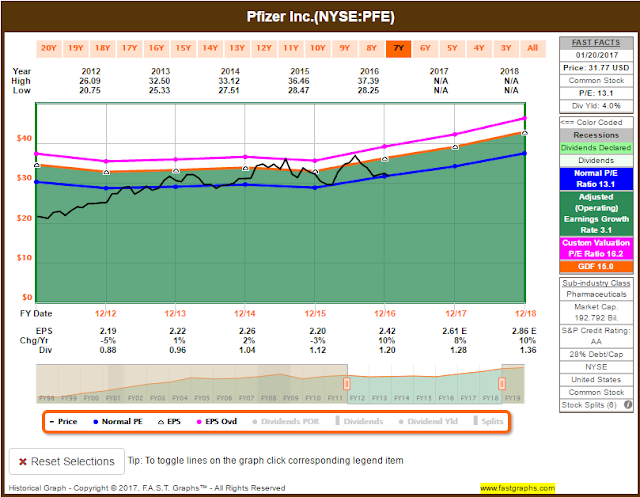
Task: Select the 15Y time range tab
Action: point(183,48)
